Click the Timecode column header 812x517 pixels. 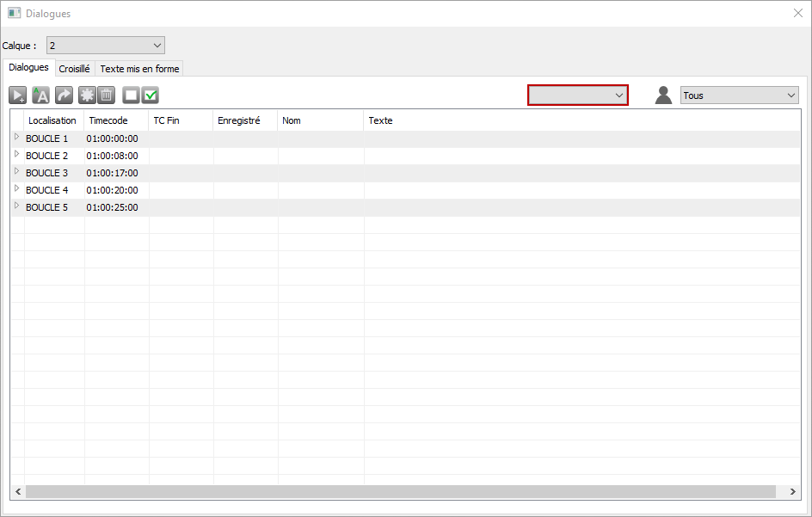click(108, 120)
